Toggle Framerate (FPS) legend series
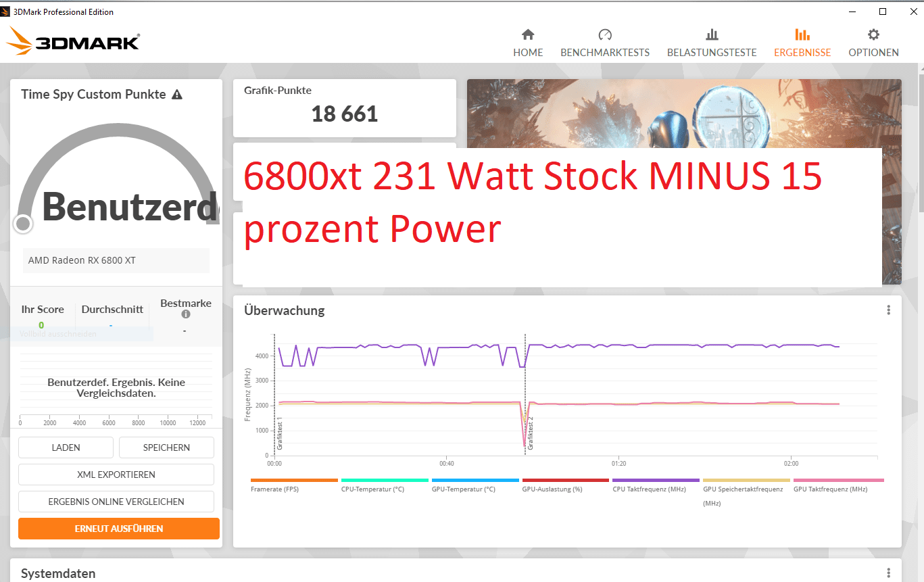This screenshot has height=582, width=924. (x=294, y=485)
